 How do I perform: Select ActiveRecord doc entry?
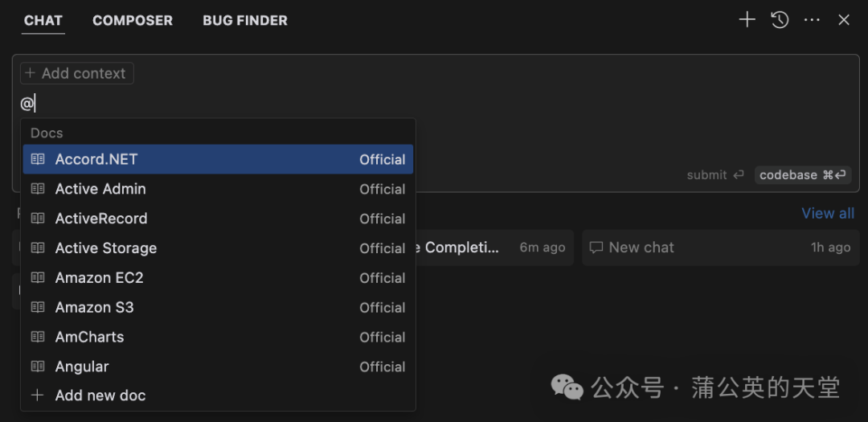(218, 219)
